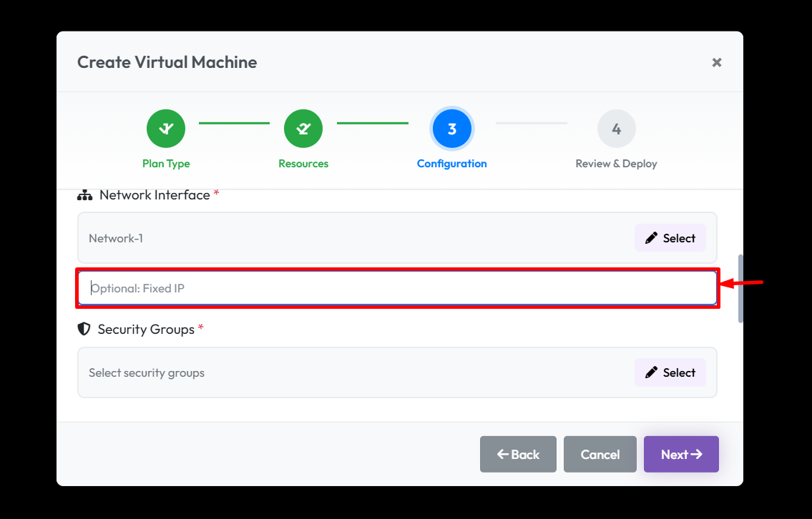Focus the Optional: Fixed IP input
The width and height of the screenshot is (812, 519).
click(x=397, y=288)
